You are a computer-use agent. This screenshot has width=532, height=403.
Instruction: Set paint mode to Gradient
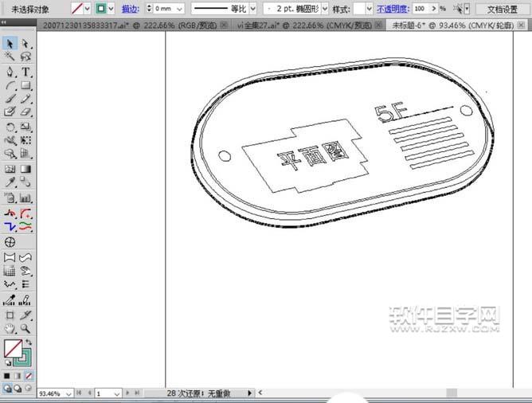18,376
